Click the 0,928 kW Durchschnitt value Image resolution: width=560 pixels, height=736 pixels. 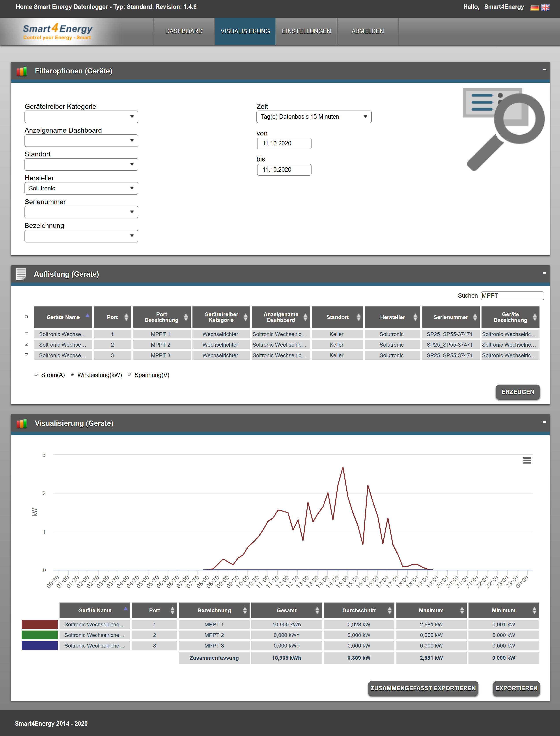[359, 624]
